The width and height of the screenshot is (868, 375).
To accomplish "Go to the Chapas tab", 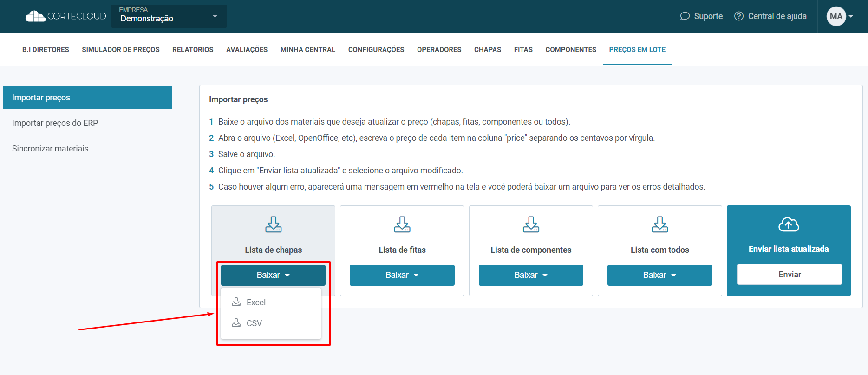I will pos(487,50).
